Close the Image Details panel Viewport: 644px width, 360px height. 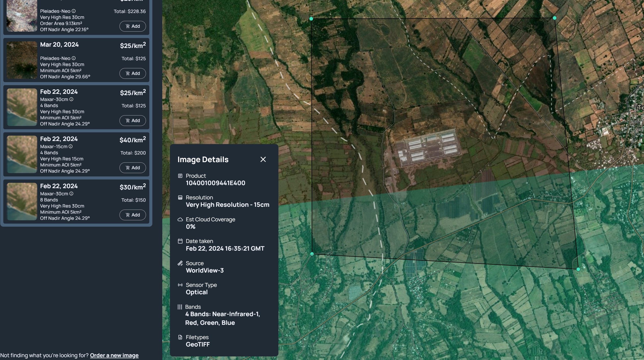[263, 159]
